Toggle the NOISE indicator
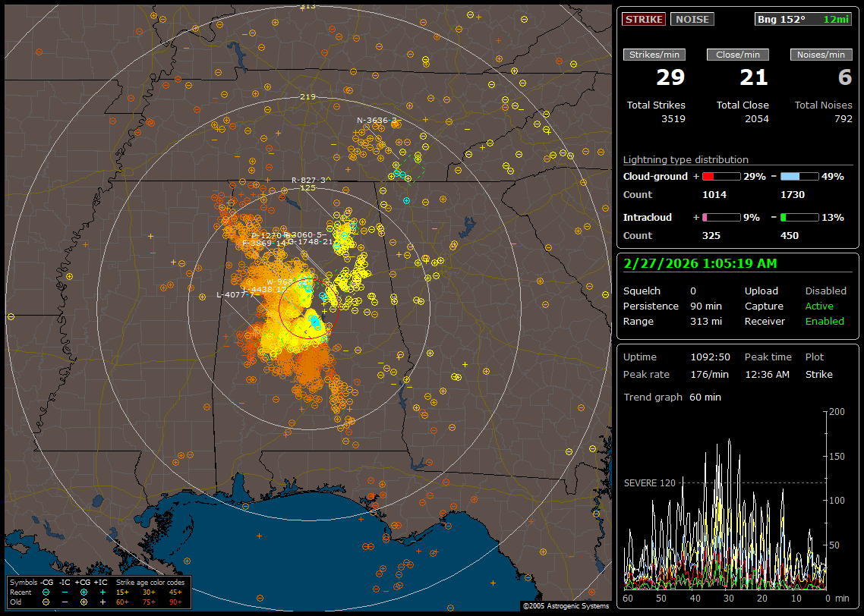Image resolution: width=864 pixels, height=616 pixels. coord(692,20)
